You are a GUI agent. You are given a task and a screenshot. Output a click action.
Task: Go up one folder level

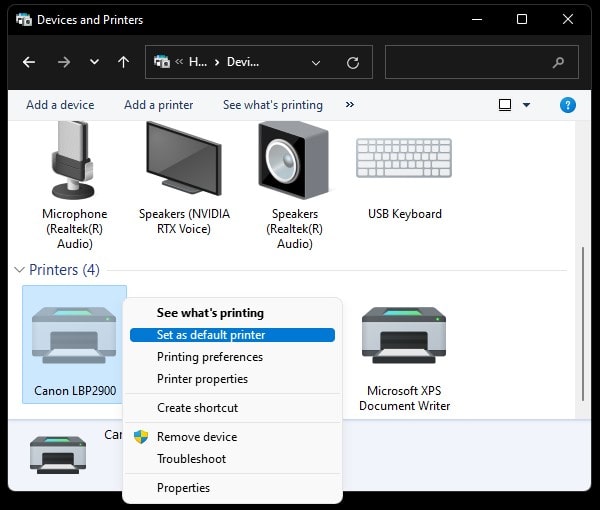coord(123,62)
